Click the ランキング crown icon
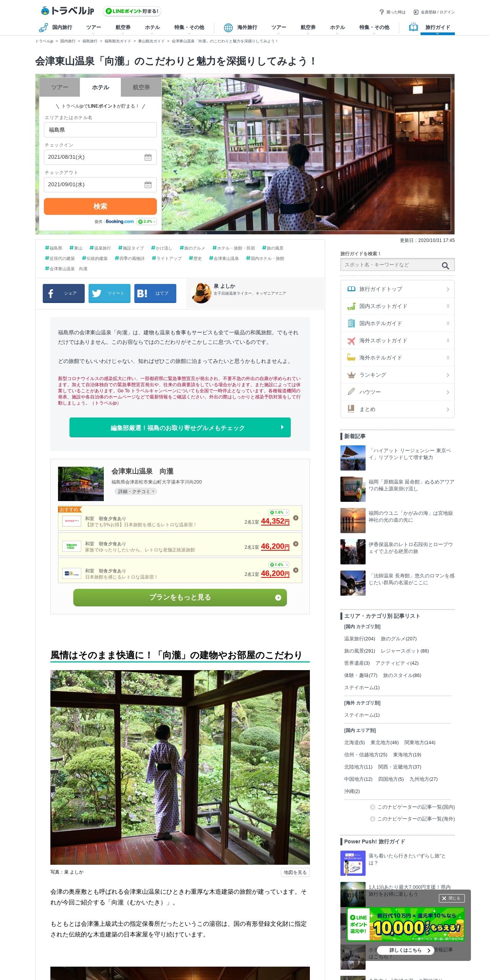Image resolution: width=490 pixels, height=980 pixels. pyautogui.click(x=351, y=375)
